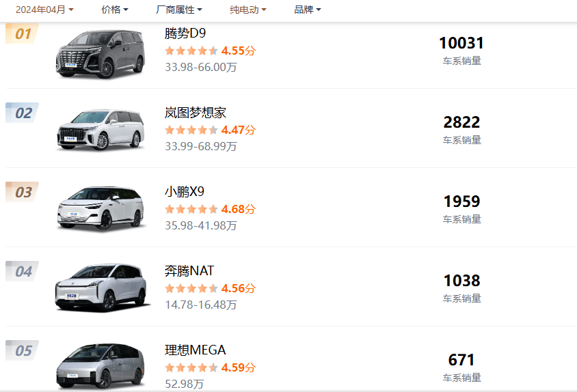Open the 厂商属性 filter dropdown
The image size is (577, 392).
coord(179,10)
